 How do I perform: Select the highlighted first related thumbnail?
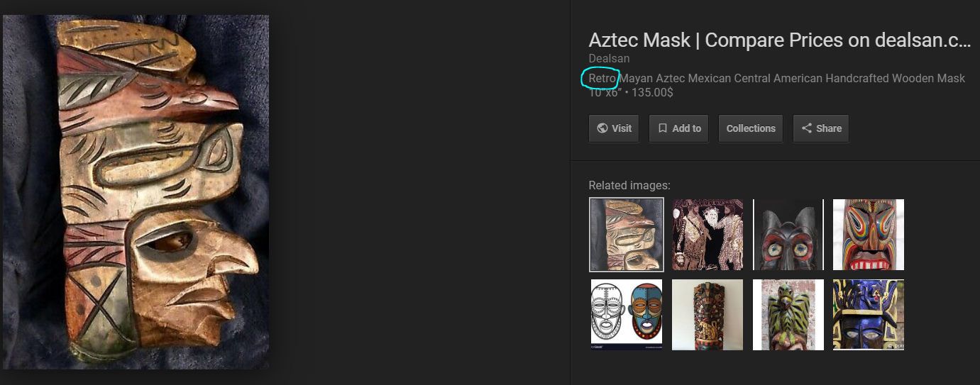627,235
